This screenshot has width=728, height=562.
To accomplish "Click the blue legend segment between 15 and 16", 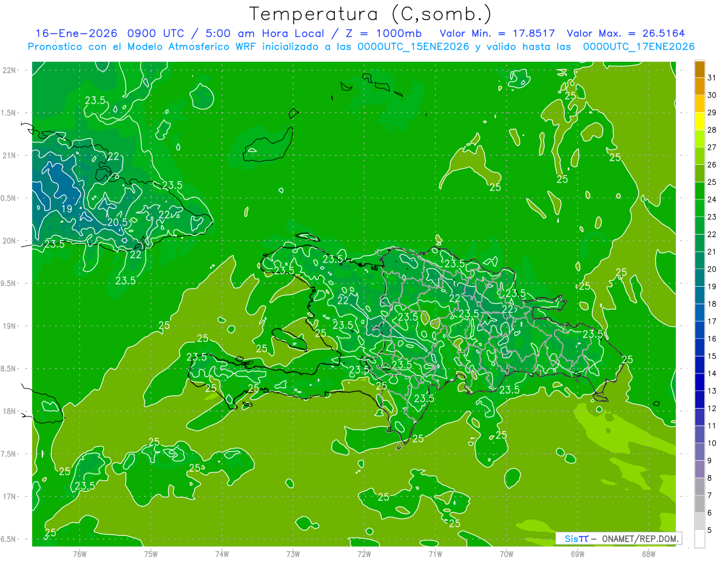I will pyautogui.click(x=699, y=348).
